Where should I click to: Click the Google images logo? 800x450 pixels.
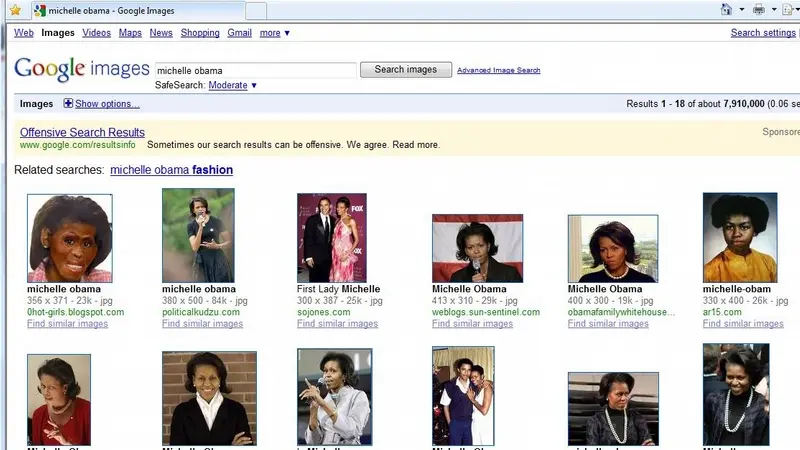(82, 68)
